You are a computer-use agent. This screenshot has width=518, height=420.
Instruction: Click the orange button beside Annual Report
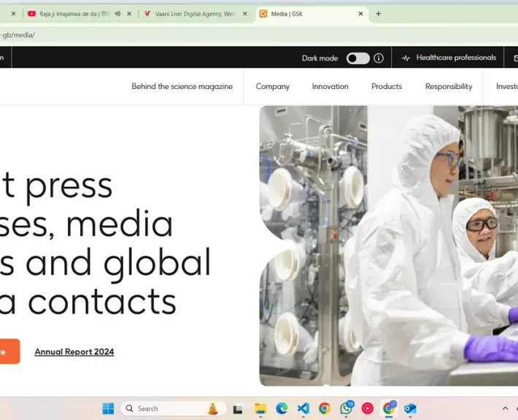pos(9,351)
